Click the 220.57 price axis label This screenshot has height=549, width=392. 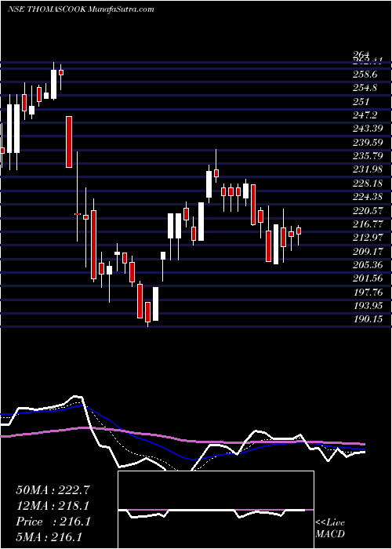coord(368,211)
